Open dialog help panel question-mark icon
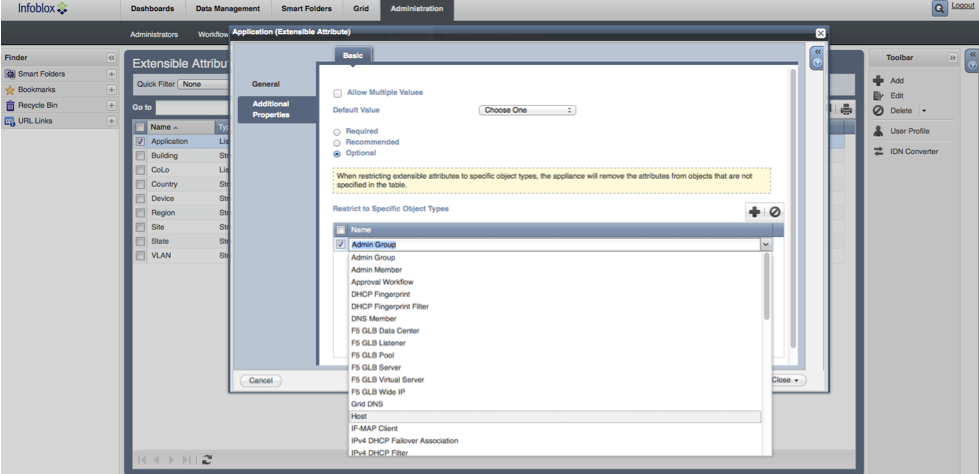 coord(817,63)
